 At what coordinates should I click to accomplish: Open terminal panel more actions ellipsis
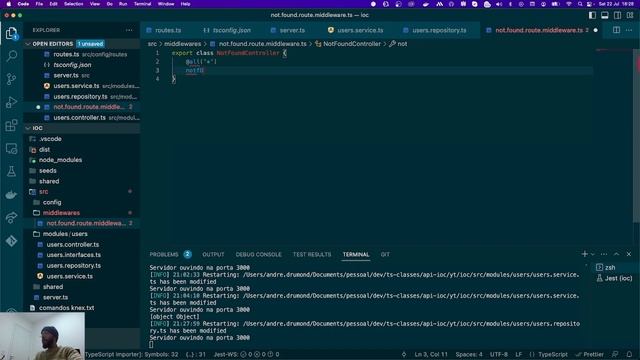[604, 254]
